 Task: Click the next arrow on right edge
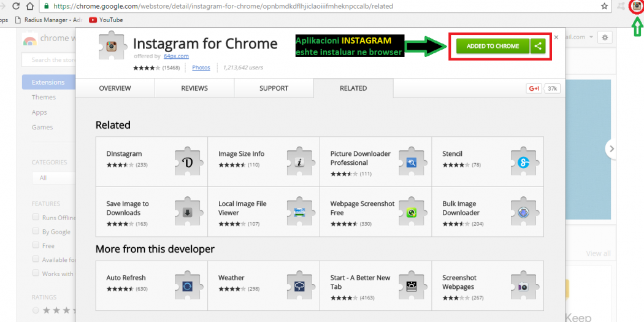point(611,149)
